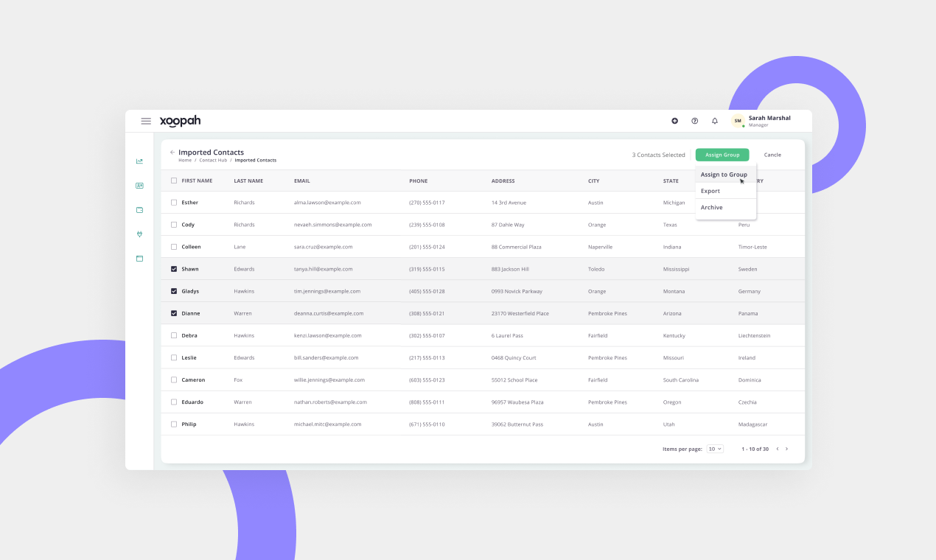The image size is (936, 560).
Task: Open the Items per page dropdown
Action: (713, 448)
